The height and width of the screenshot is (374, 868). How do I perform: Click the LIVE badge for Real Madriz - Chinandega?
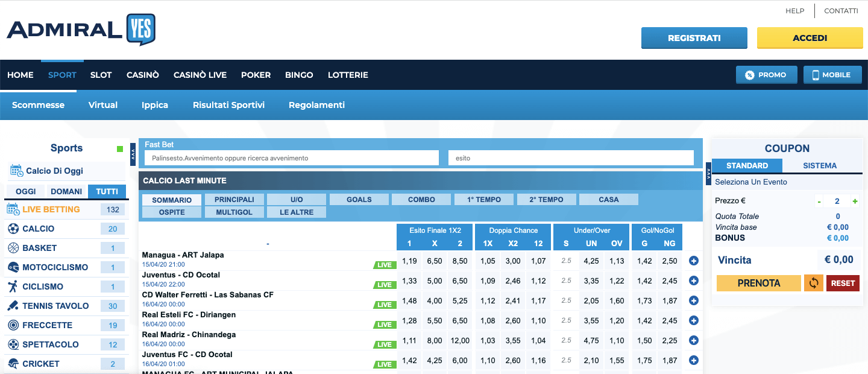click(384, 344)
